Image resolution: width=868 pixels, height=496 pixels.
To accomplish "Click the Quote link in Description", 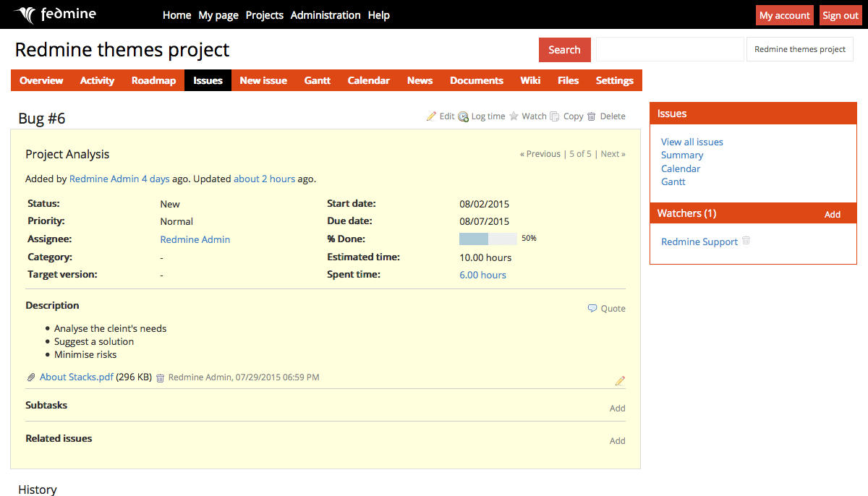I will (x=613, y=309).
